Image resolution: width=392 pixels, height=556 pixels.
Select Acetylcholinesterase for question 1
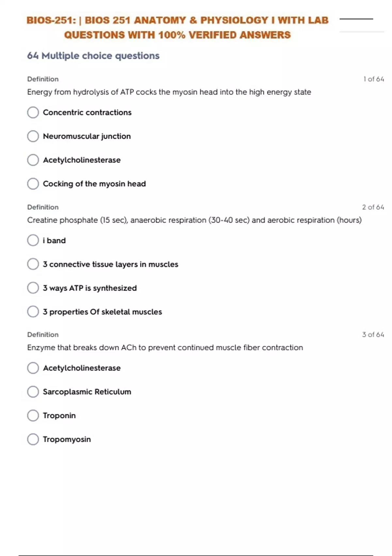coord(33,160)
